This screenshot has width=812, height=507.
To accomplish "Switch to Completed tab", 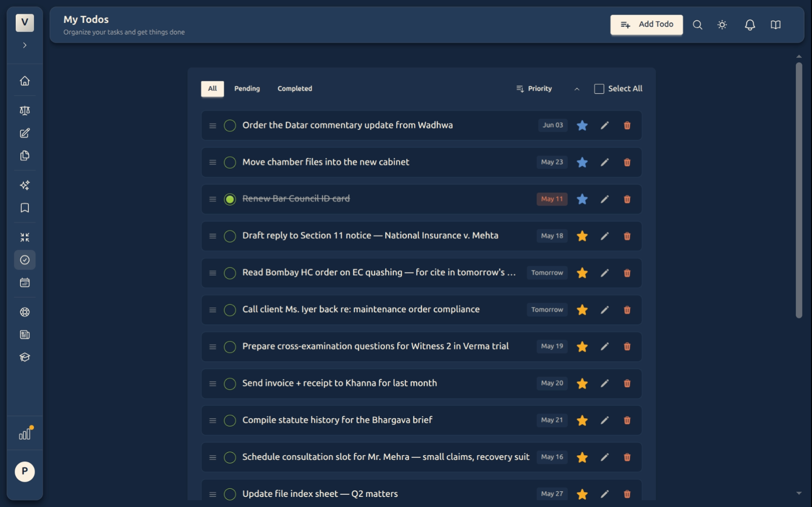I will click(295, 89).
